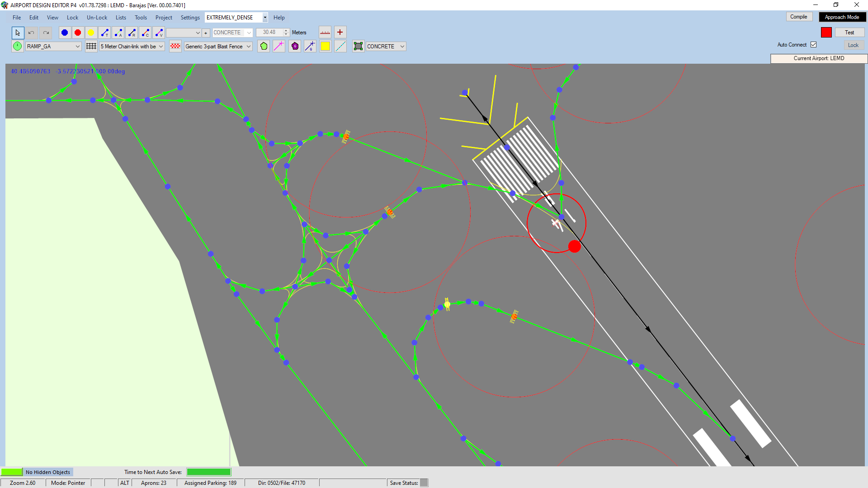This screenshot has height=488, width=868.
Task: Open the CONCRETE link surface dropdown
Action: point(232,33)
